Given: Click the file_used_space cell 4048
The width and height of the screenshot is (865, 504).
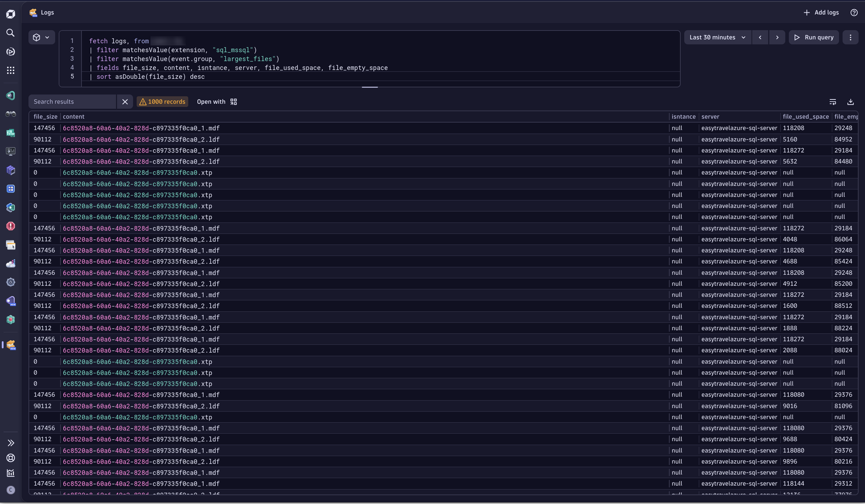Looking at the screenshot, I should click(x=790, y=239).
